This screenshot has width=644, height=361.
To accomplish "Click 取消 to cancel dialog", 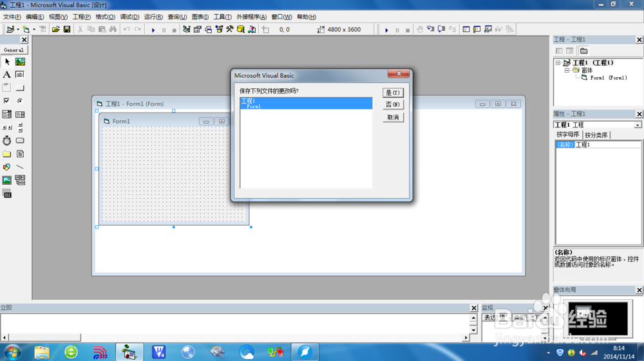I will 393,117.
